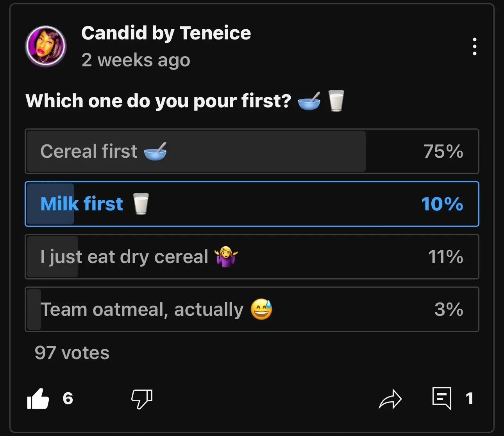The height and width of the screenshot is (436, 504).
Task: Click the highlighted Milk first percentage
Action: point(441,204)
